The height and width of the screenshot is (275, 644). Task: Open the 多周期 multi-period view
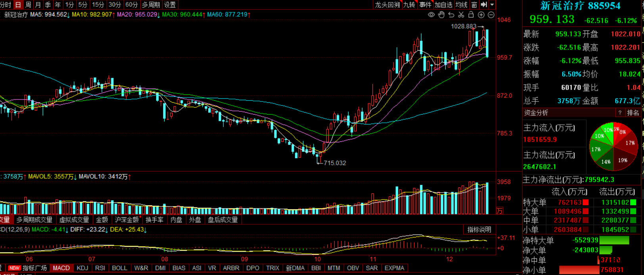coord(151,5)
